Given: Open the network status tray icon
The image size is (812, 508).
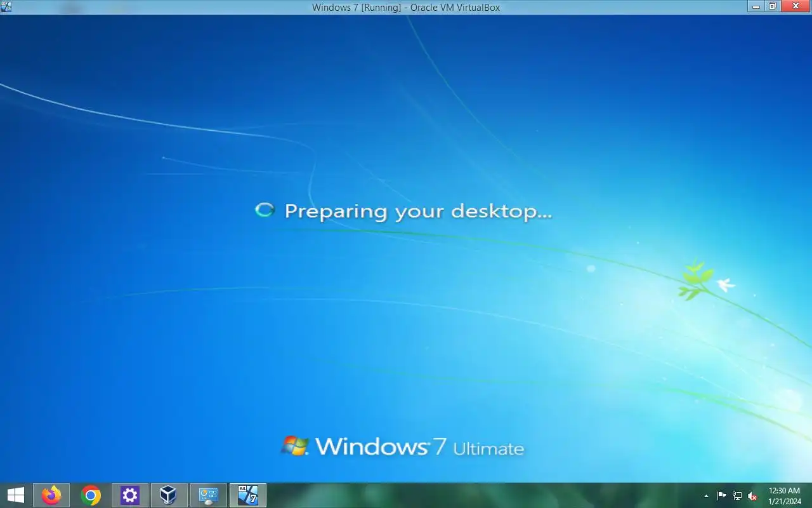Looking at the screenshot, I should tap(737, 496).
